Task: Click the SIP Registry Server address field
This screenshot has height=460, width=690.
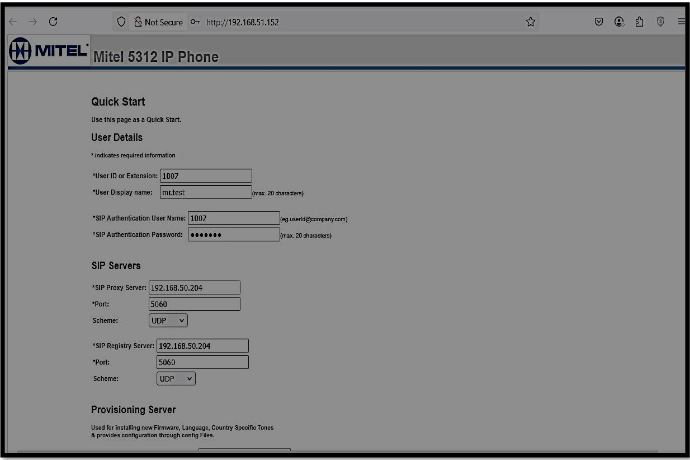Action: (202, 346)
